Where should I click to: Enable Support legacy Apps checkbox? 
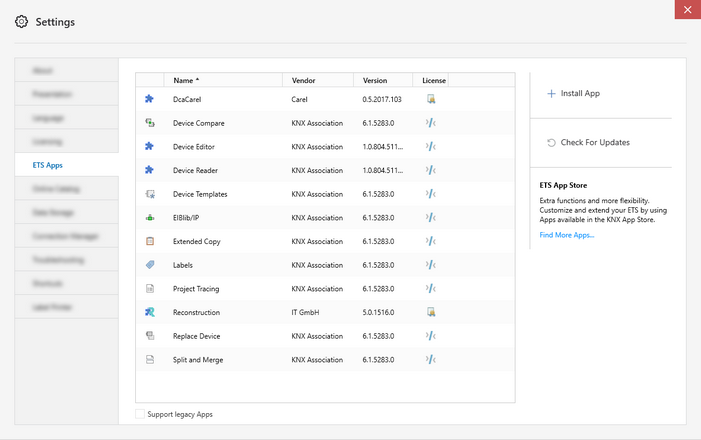(x=139, y=414)
